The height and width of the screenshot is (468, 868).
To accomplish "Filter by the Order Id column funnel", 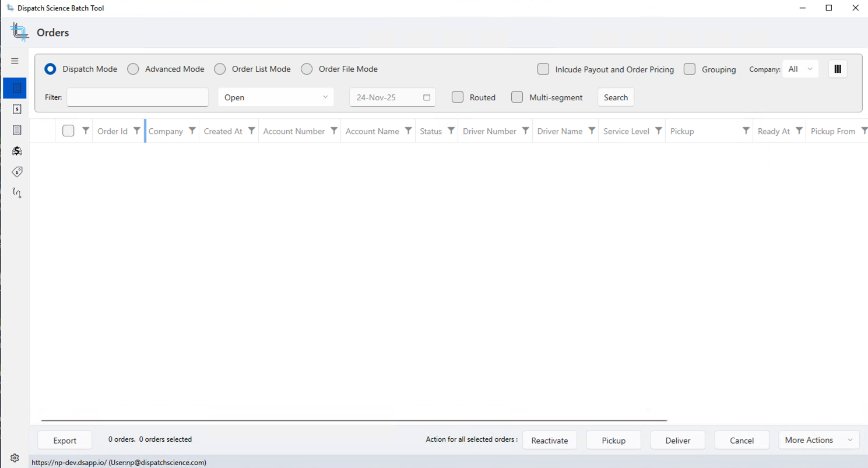I will click(137, 131).
